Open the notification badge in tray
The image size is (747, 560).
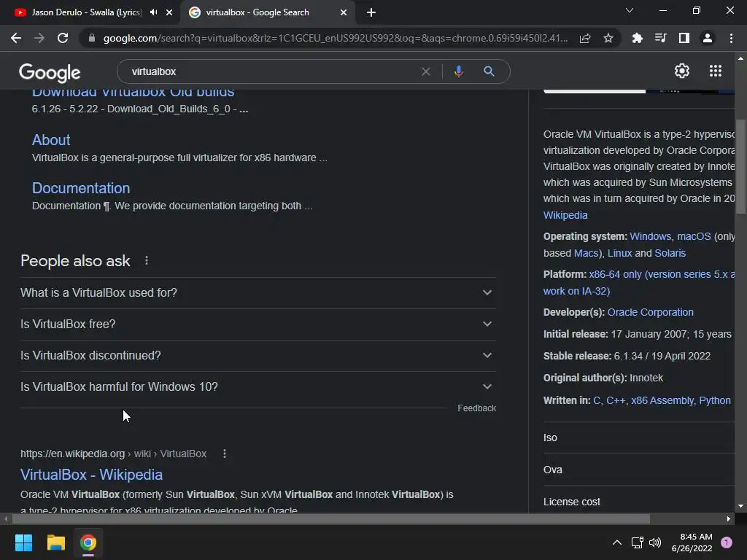click(727, 542)
